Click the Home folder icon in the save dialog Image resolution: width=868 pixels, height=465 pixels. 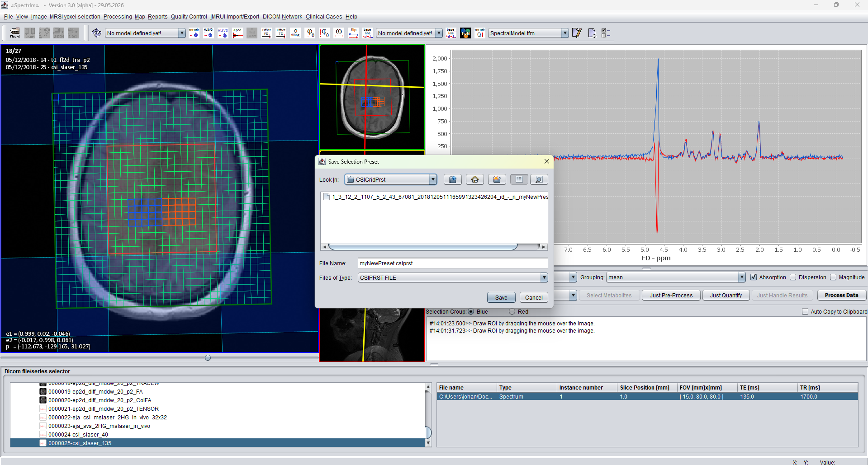(x=475, y=179)
